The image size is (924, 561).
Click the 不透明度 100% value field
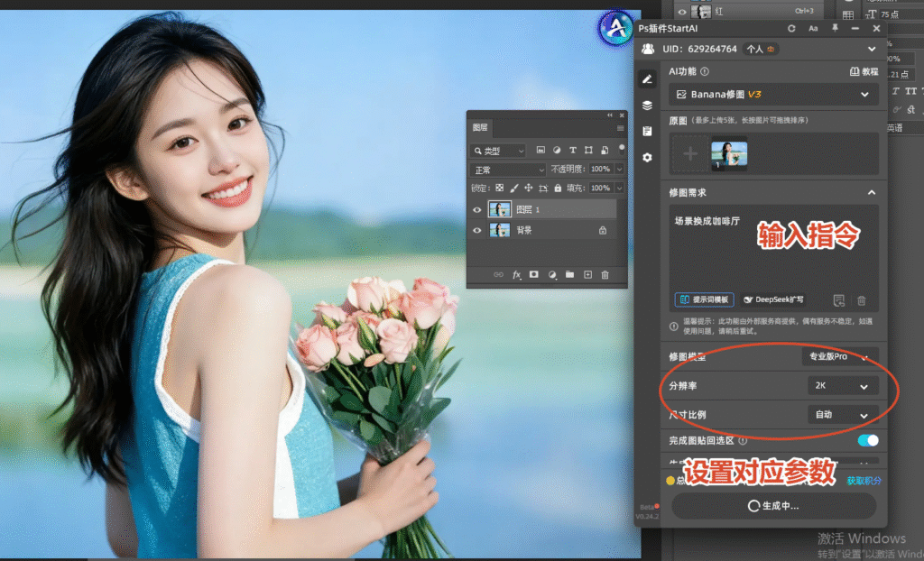(x=600, y=170)
